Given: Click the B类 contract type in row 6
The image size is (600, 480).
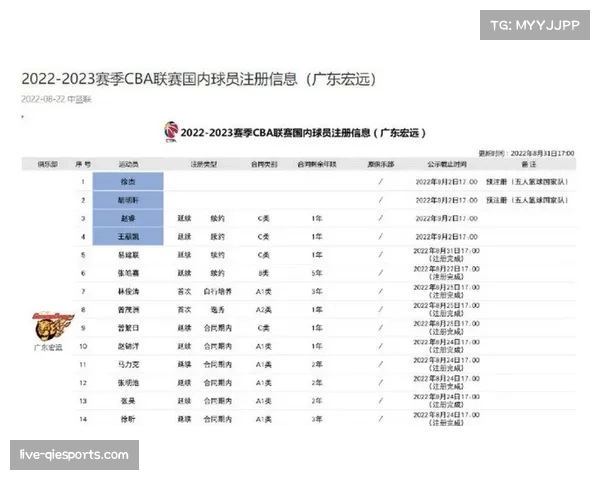Looking at the screenshot, I should pyautogui.click(x=264, y=273).
